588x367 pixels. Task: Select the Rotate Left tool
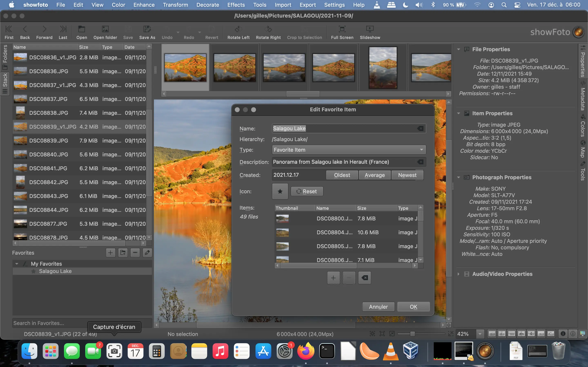[238, 32]
